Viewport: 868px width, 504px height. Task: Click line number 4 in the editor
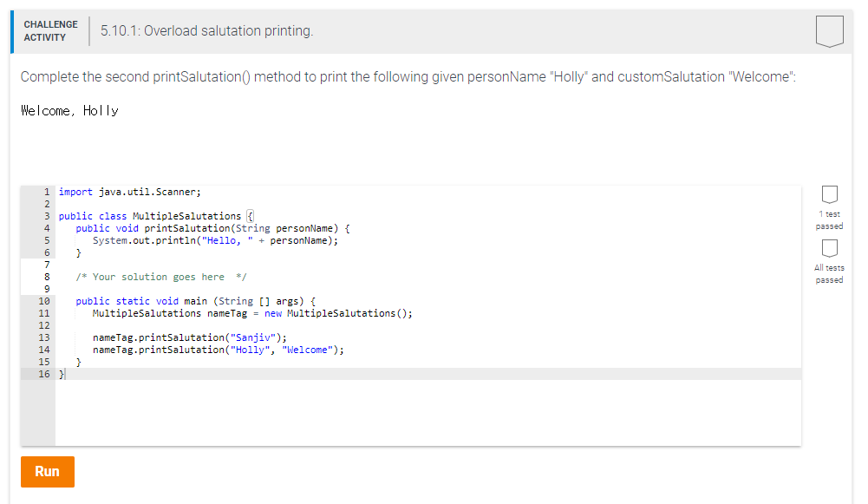pyautogui.click(x=46, y=227)
